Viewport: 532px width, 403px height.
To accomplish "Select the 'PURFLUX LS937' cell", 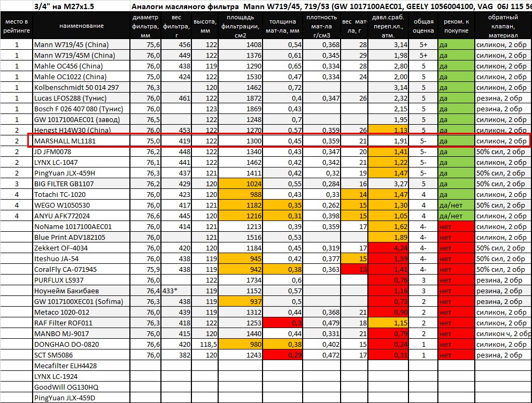I will (x=81, y=280).
